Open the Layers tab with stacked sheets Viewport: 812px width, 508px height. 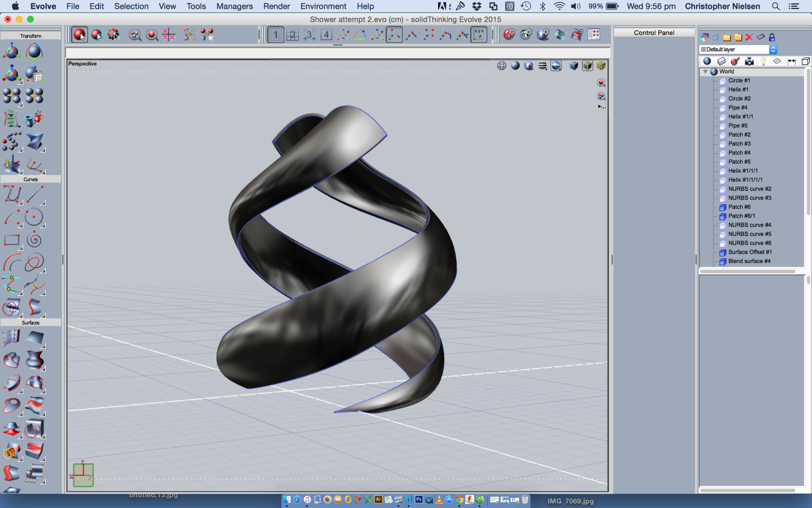pos(721,61)
